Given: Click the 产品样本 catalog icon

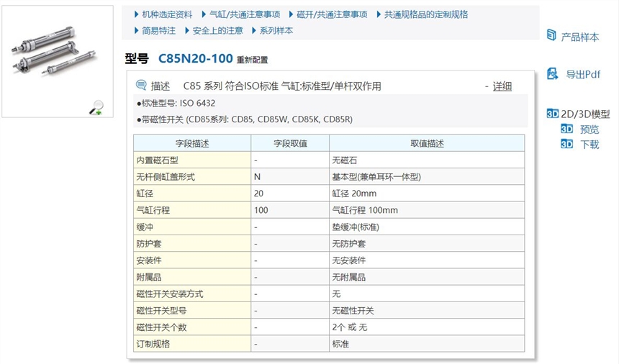Looking at the screenshot, I should click(551, 35).
